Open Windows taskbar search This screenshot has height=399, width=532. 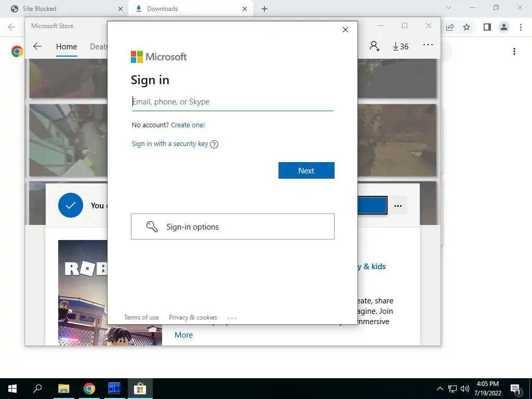(37, 389)
